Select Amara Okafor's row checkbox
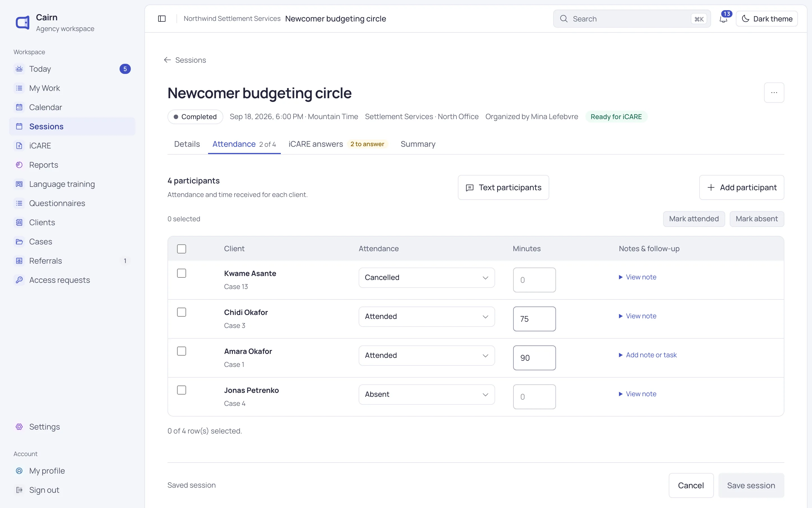The image size is (812, 508). click(x=182, y=351)
